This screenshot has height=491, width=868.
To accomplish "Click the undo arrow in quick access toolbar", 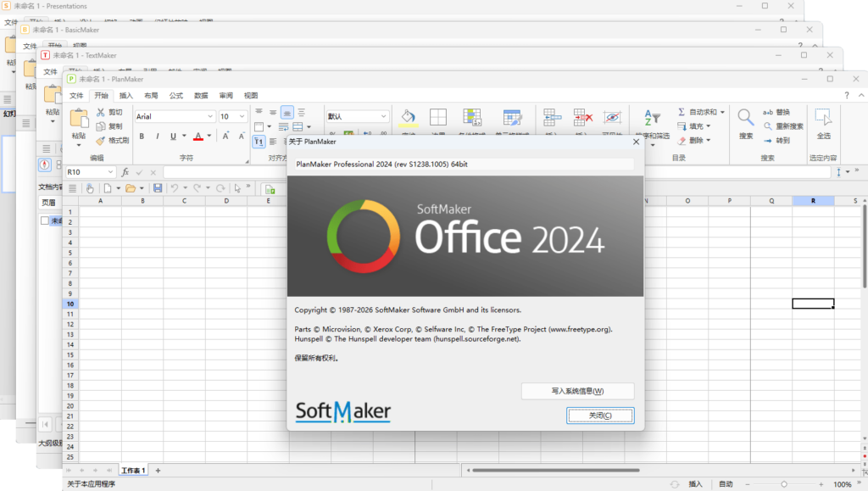I will (175, 188).
